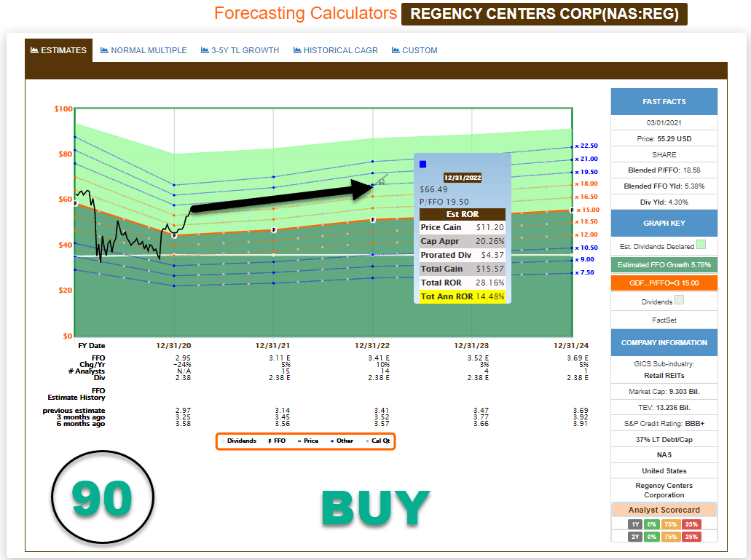Click the Blended P/FFO: 18.58 fact

click(664, 170)
